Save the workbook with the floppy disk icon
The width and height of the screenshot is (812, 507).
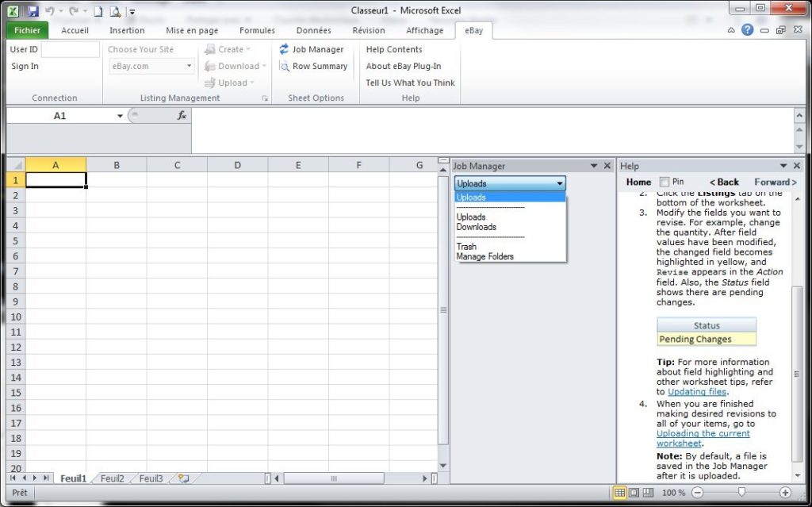pos(33,10)
